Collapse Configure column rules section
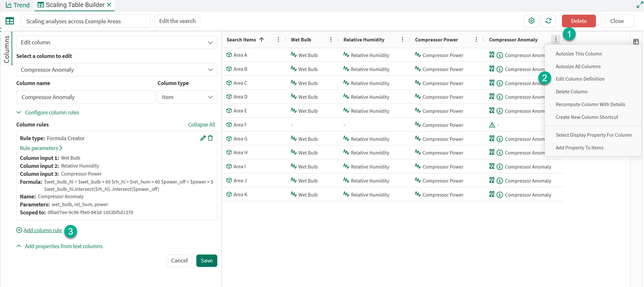644x287 pixels. click(x=19, y=112)
